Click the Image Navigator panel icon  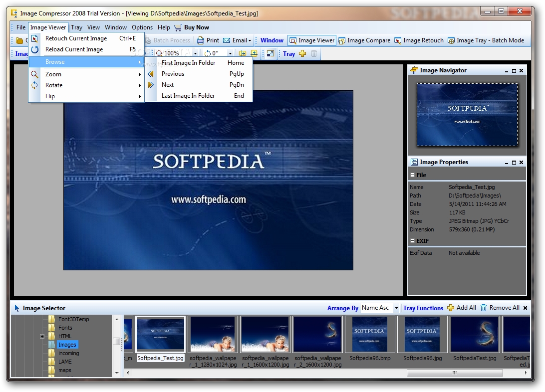tap(414, 70)
